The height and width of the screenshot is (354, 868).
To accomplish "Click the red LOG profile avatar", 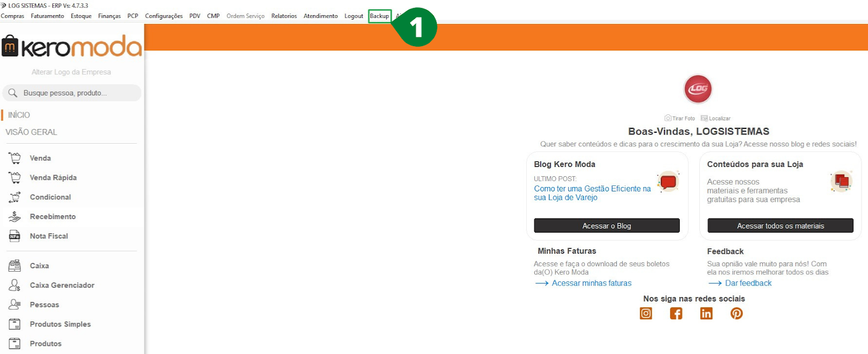I will (698, 89).
